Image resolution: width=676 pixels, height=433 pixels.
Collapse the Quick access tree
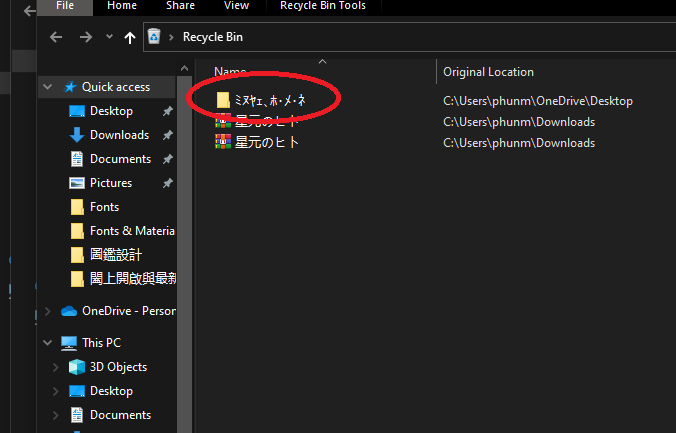click(x=47, y=87)
